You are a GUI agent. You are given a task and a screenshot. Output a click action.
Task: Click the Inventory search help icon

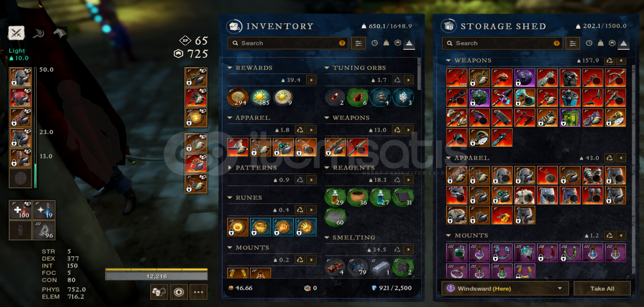click(x=342, y=43)
